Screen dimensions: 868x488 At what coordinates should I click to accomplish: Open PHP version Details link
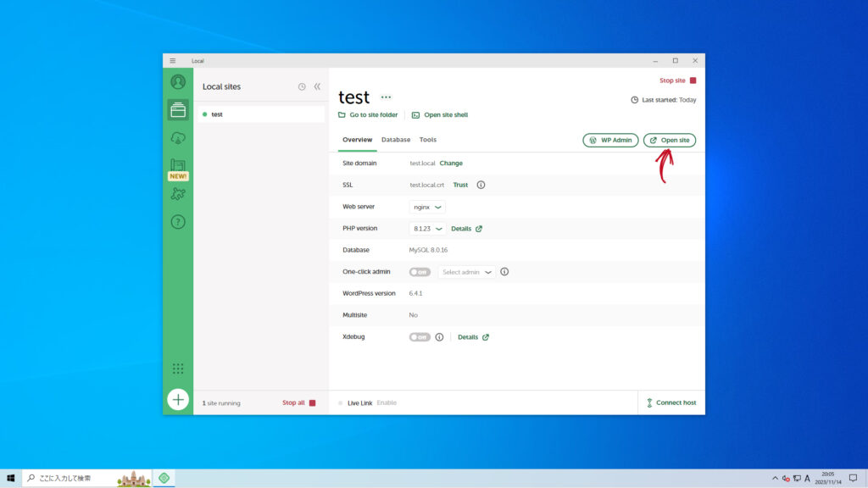coord(467,229)
